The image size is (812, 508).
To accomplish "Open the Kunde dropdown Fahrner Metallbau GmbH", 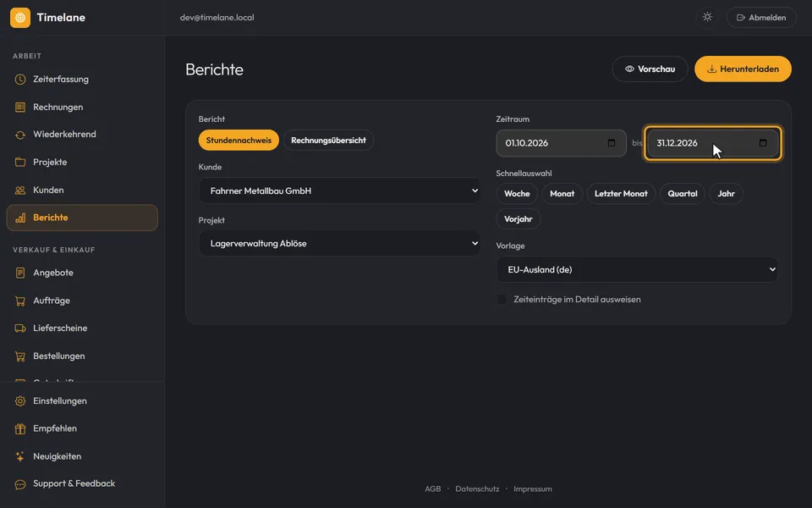I will [339, 190].
